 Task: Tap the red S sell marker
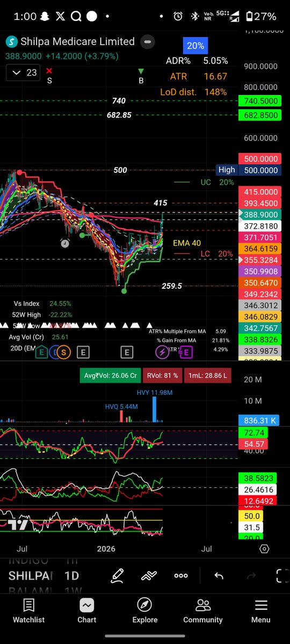[49, 75]
